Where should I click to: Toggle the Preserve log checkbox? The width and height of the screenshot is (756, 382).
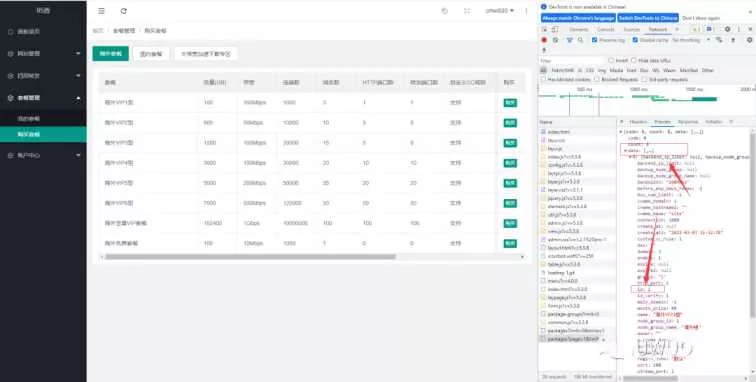[x=594, y=40]
